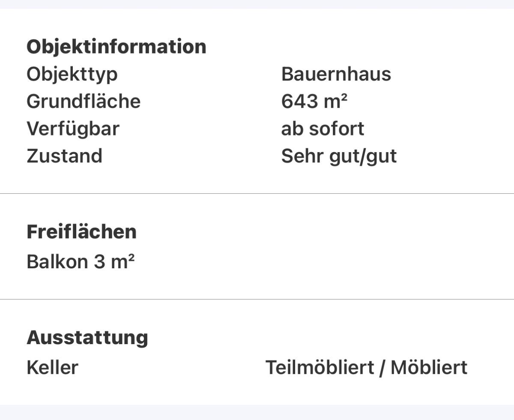Screen dimensions: 514x420
Task: Click the Objekttyp label
Action: pos(72,74)
